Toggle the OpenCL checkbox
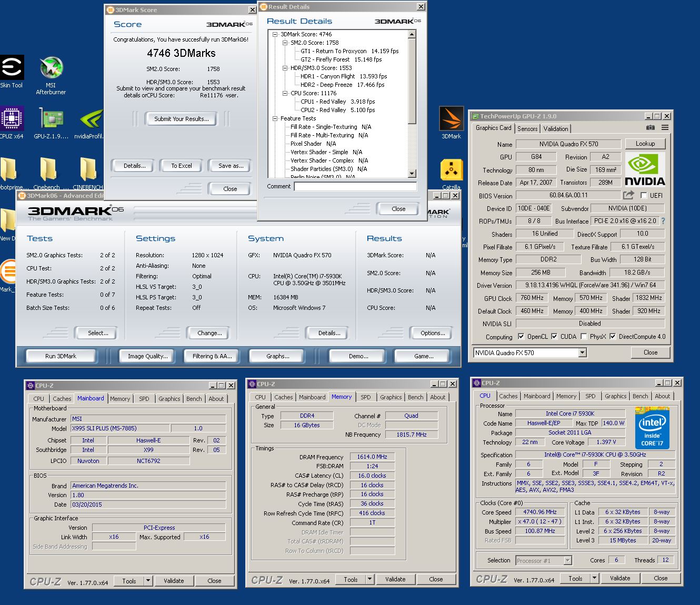 (521, 337)
